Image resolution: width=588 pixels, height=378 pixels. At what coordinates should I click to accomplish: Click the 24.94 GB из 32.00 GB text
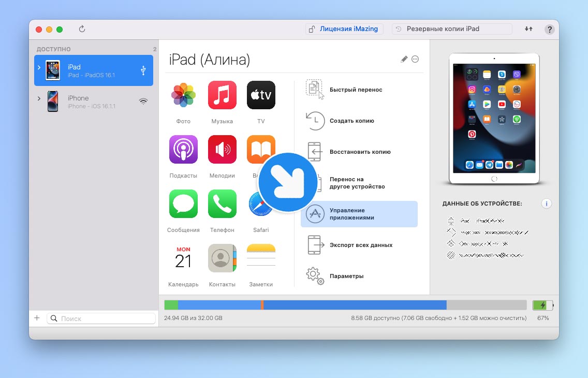(x=193, y=318)
